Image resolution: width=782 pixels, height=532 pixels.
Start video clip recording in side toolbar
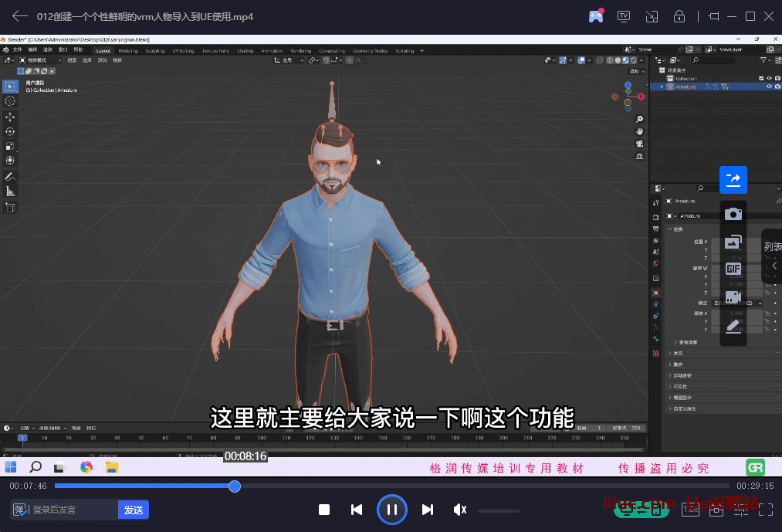733,297
